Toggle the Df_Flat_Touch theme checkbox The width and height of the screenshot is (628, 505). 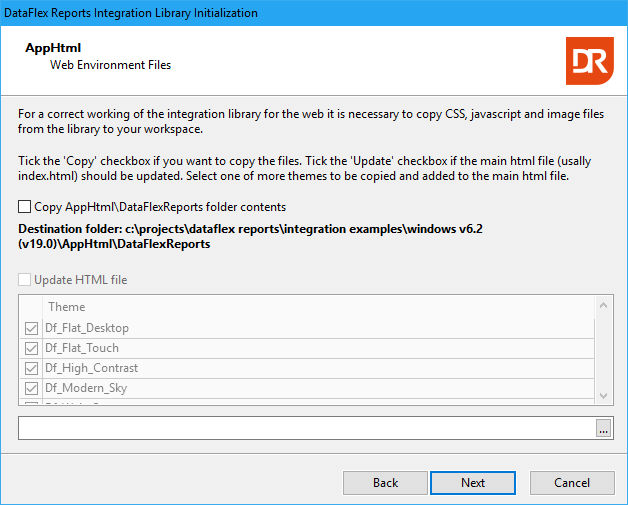point(31,348)
